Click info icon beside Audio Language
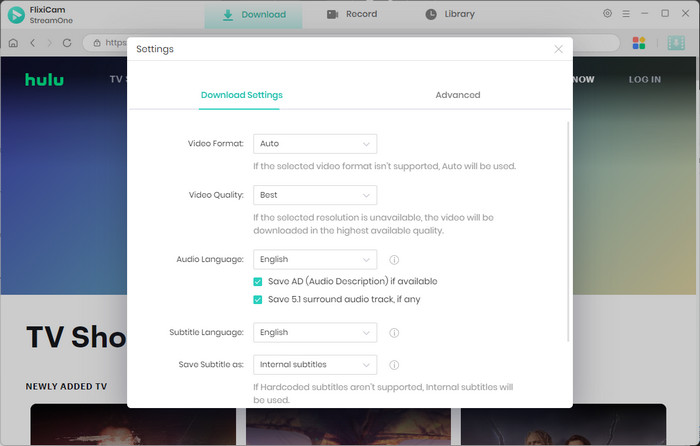 394,259
